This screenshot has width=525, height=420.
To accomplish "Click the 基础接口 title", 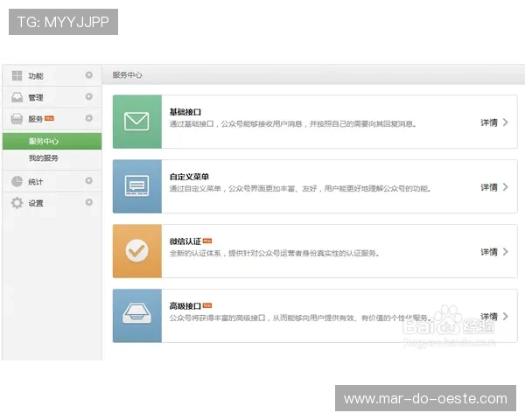I will pyautogui.click(x=185, y=112).
